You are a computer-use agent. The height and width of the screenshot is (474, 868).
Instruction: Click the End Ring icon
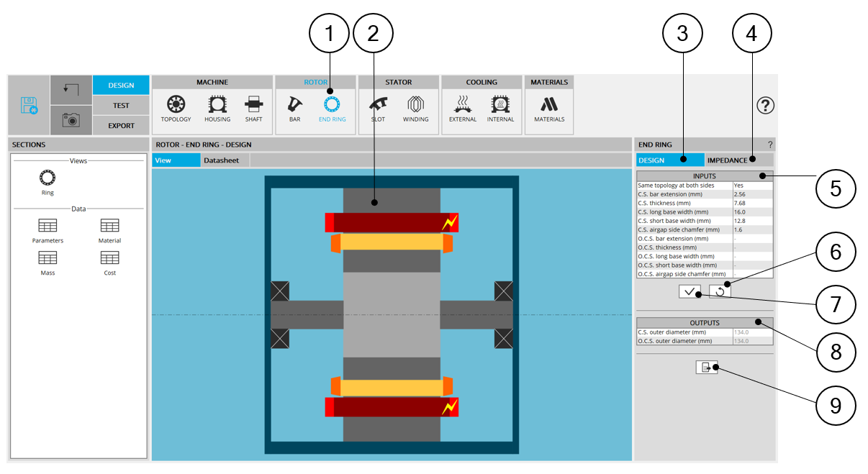pyautogui.click(x=332, y=106)
